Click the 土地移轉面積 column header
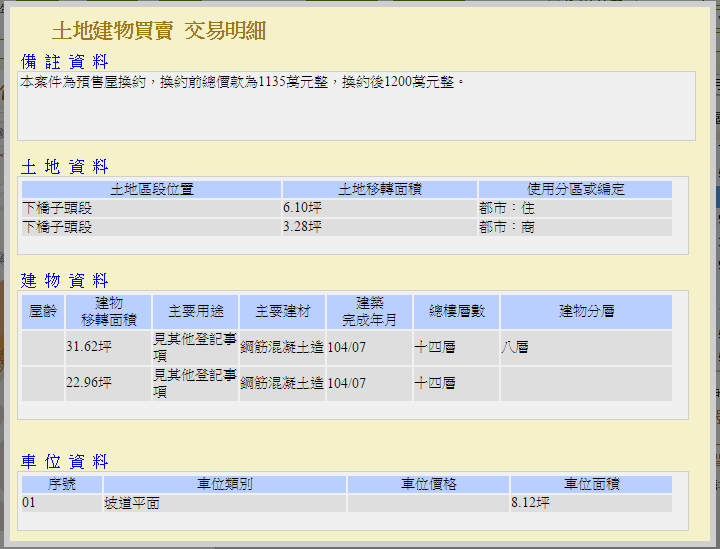This screenshot has width=720, height=549. click(380, 189)
